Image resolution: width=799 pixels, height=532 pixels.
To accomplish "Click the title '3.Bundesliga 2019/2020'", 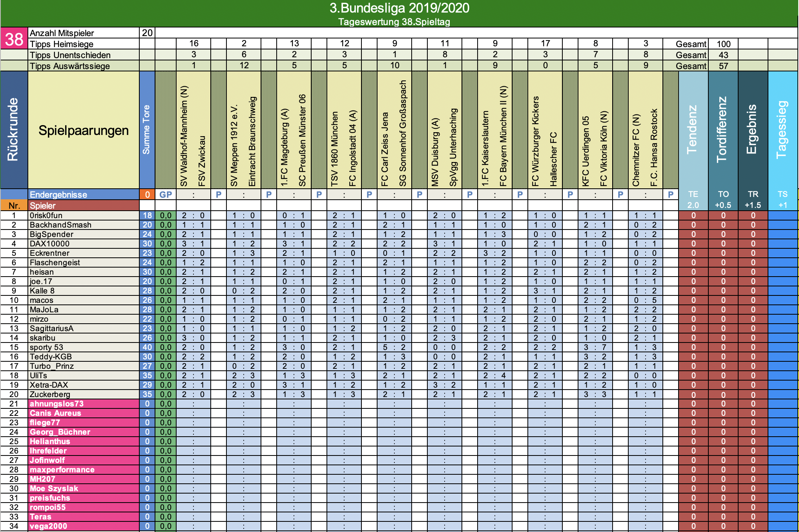I will [399, 8].
